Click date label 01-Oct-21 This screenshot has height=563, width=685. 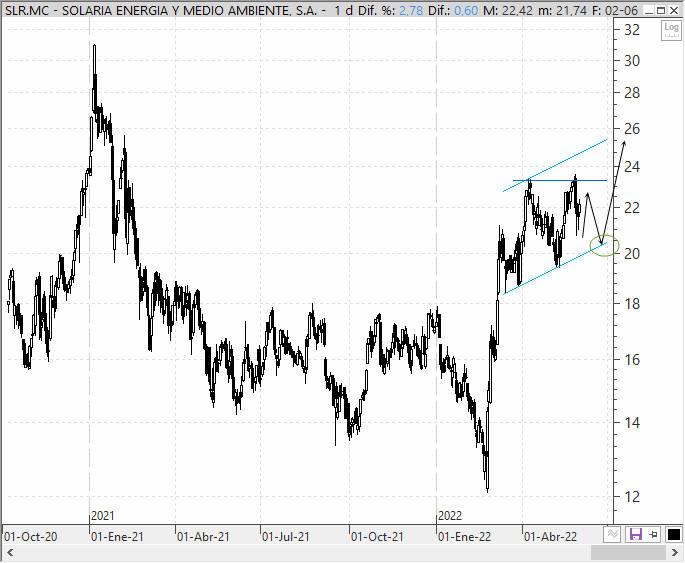377,536
